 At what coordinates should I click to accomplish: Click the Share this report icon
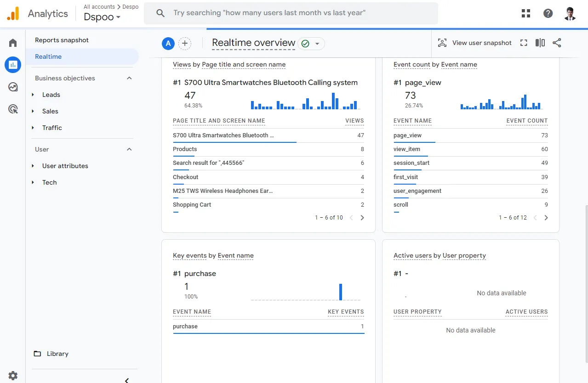tap(557, 43)
